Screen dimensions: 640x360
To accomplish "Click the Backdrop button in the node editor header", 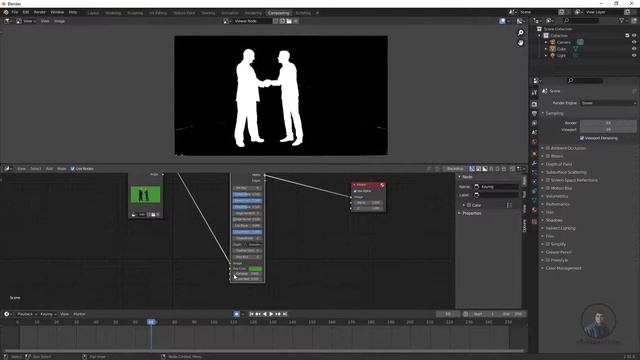I will point(455,169).
